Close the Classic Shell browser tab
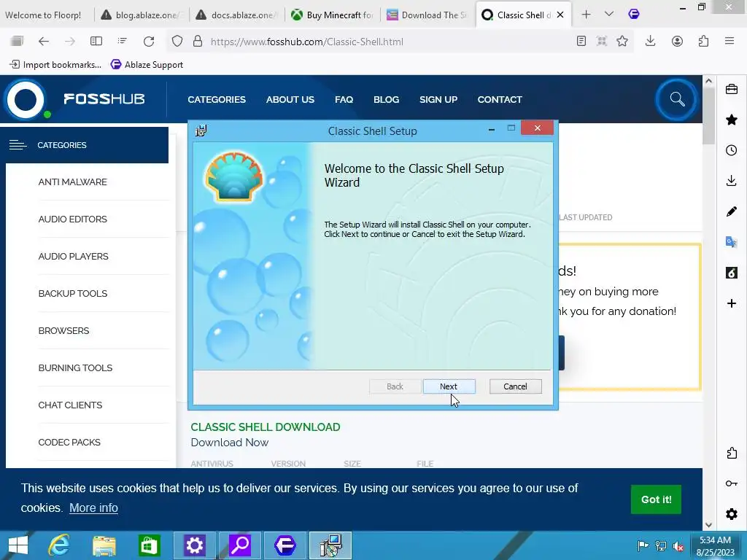 click(560, 15)
